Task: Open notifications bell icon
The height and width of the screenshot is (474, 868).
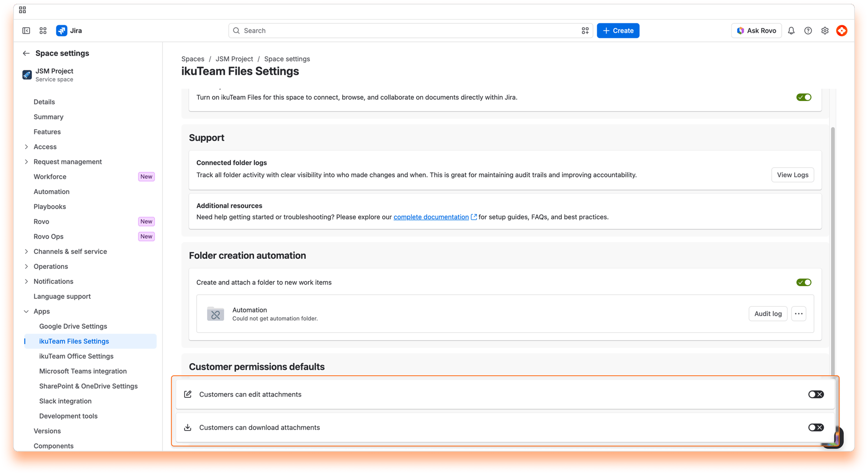Action: 791,30
